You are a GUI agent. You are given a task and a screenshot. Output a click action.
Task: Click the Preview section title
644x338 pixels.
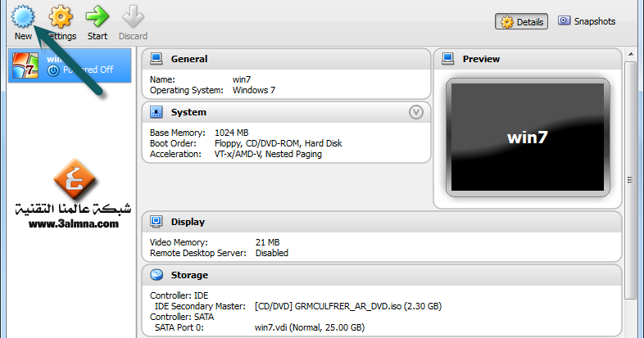(x=481, y=59)
